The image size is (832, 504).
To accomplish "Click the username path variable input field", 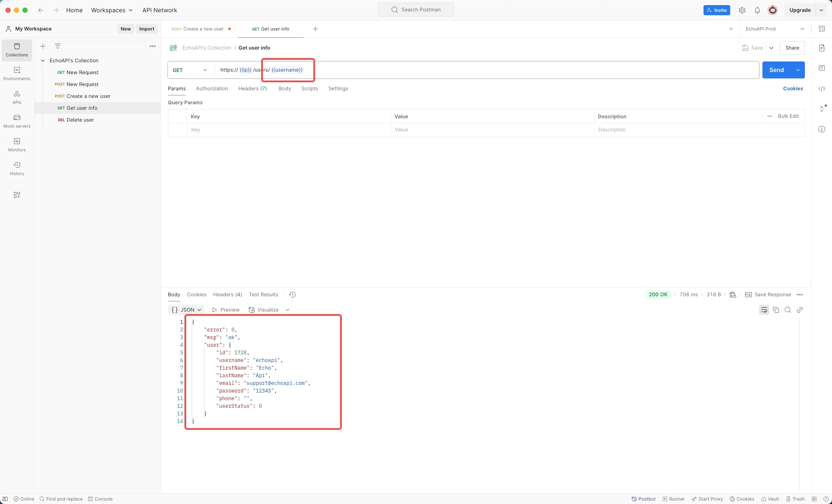I will pyautogui.click(x=287, y=70).
